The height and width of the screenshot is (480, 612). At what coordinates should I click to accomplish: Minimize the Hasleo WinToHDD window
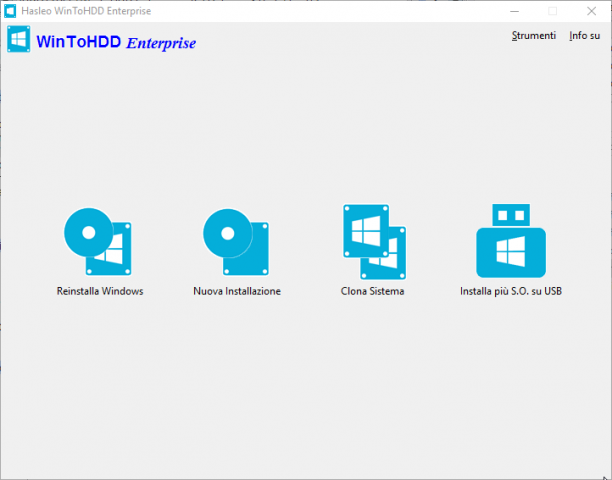point(514,11)
